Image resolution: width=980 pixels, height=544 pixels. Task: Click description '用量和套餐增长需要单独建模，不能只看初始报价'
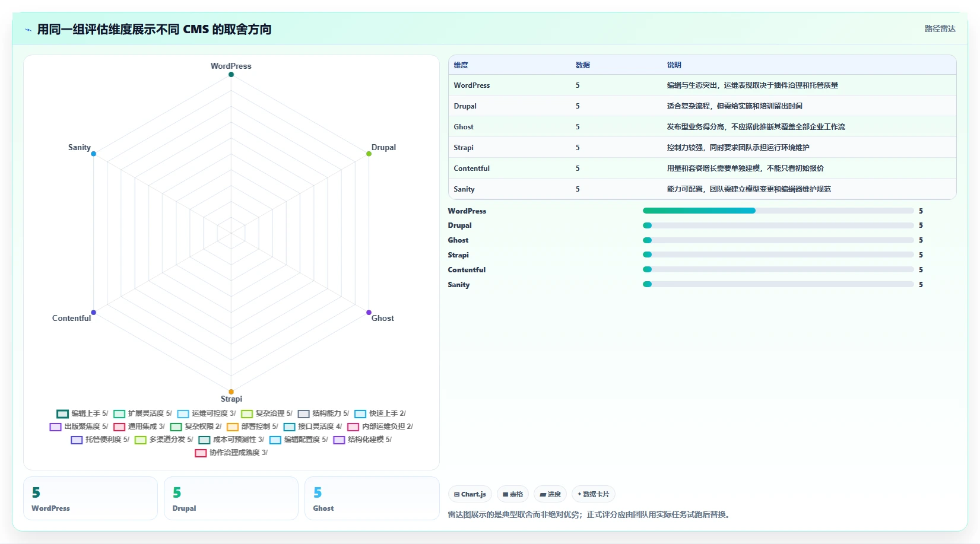click(745, 168)
